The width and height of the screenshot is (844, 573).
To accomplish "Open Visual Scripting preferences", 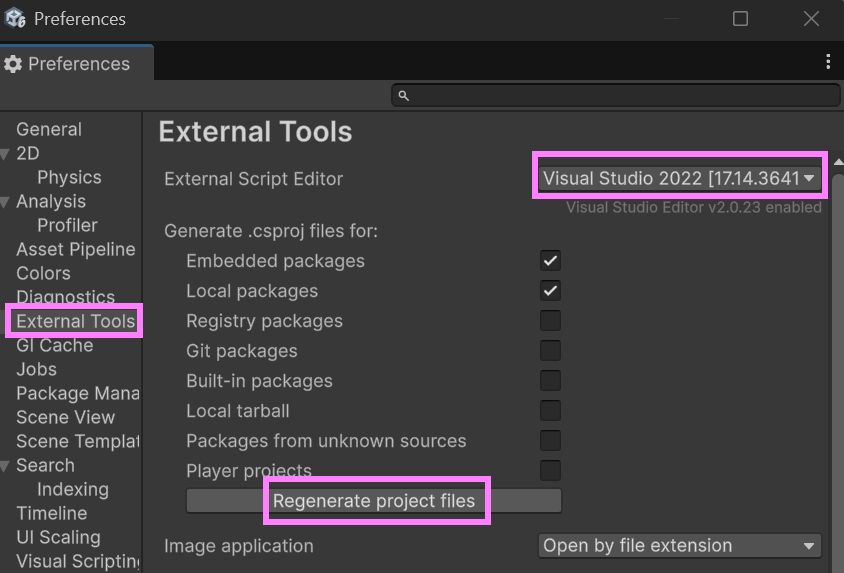I will pyautogui.click(x=78, y=562).
